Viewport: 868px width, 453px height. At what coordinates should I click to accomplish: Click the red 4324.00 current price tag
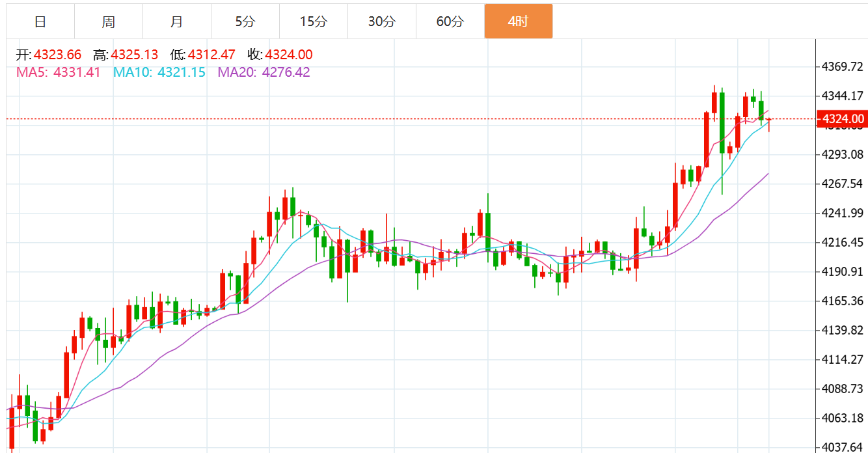click(843, 119)
